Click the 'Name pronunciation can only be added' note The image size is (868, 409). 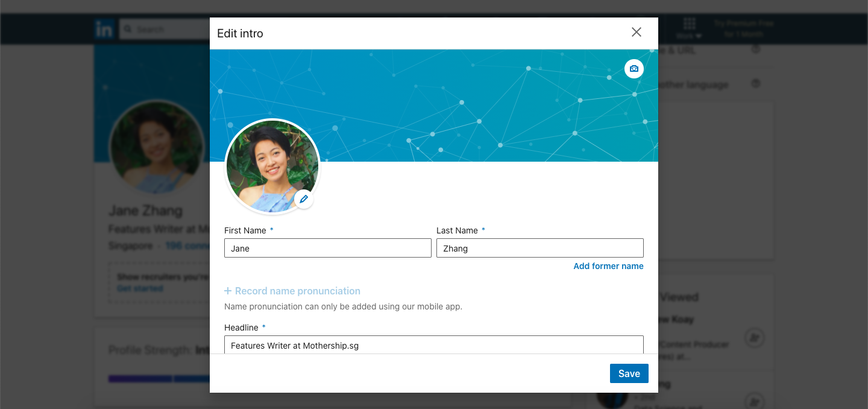(343, 306)
